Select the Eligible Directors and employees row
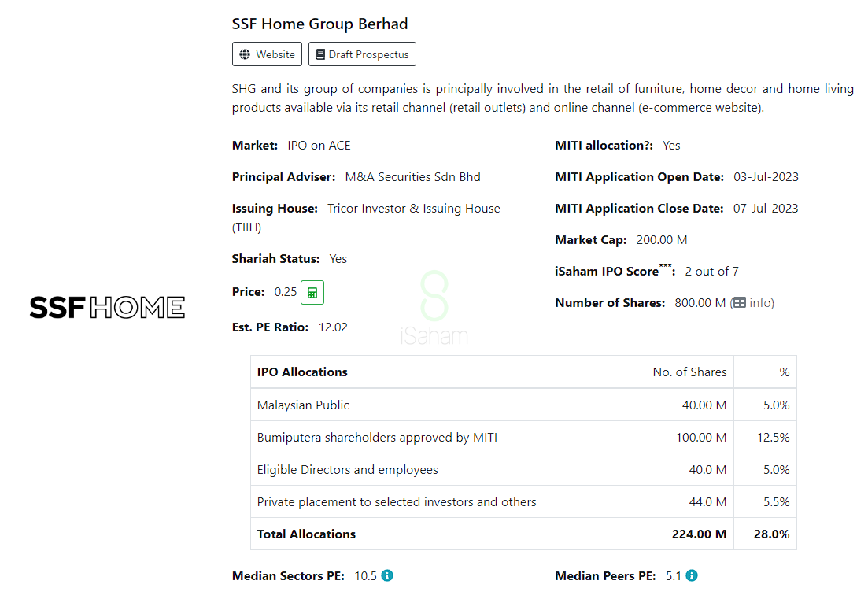Viewport: 868px width, 614px height. pos(347,469)
